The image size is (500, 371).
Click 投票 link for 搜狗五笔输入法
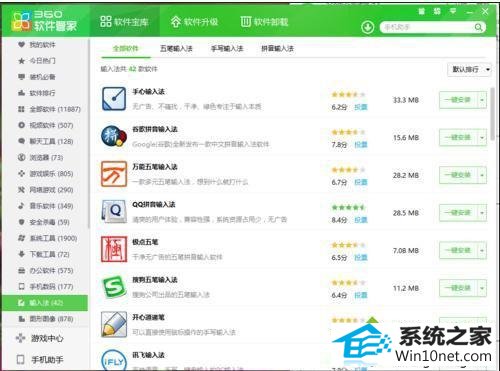point(361,295)
